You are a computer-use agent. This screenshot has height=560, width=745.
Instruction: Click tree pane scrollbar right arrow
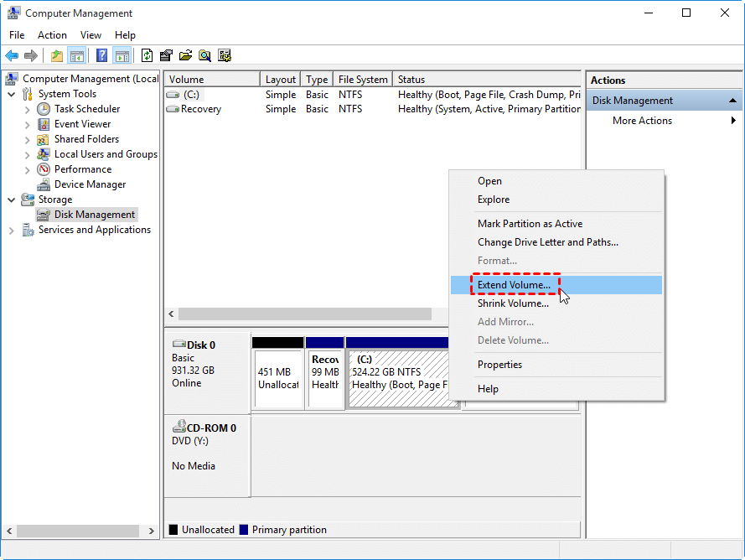pyautogui.click(x=151, y=531)
